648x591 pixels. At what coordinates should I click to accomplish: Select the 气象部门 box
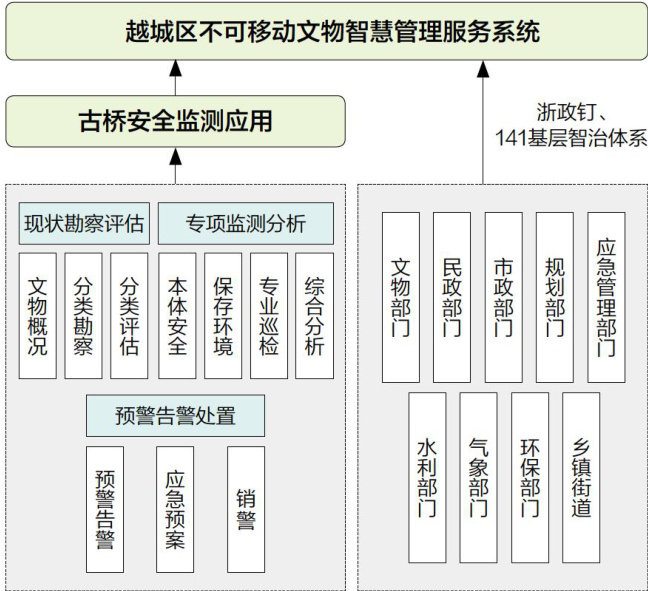pyautogui.click(x=478, y=477)
